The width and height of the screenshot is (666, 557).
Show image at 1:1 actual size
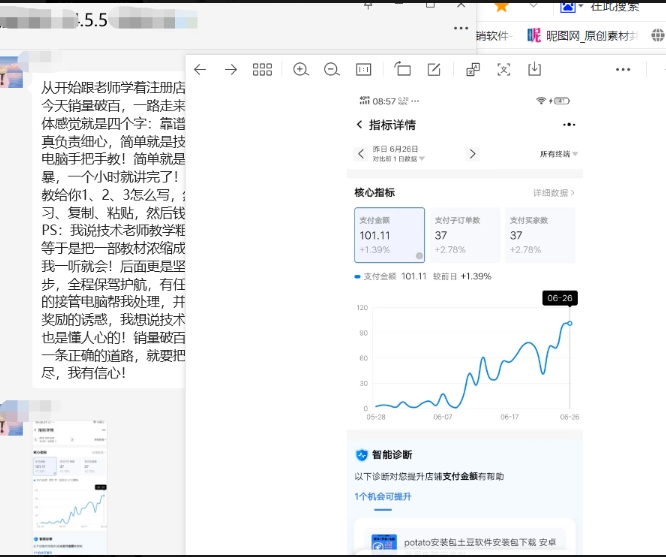pyautogui.click(x=364, y=70)
